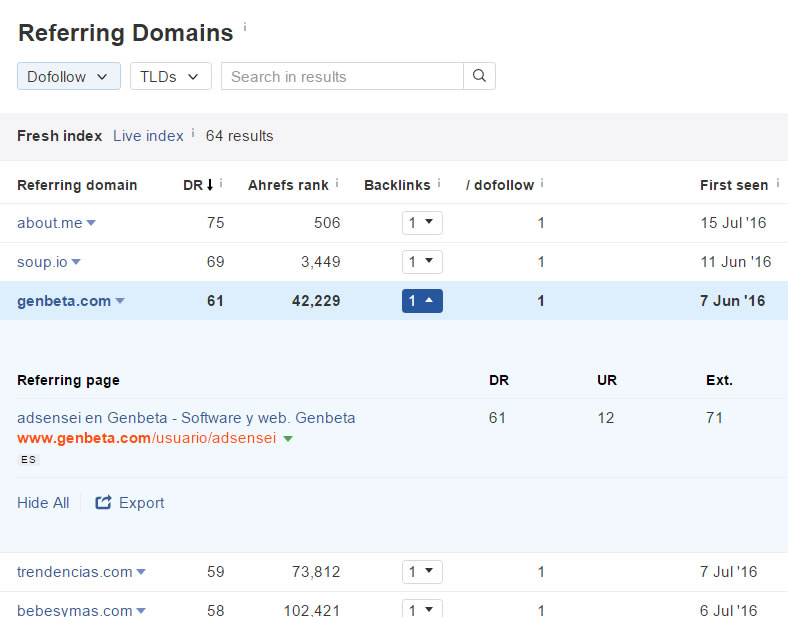This screenshot has width=788, height=617.
Task: Switch to Live index tab
Action: 148,136
